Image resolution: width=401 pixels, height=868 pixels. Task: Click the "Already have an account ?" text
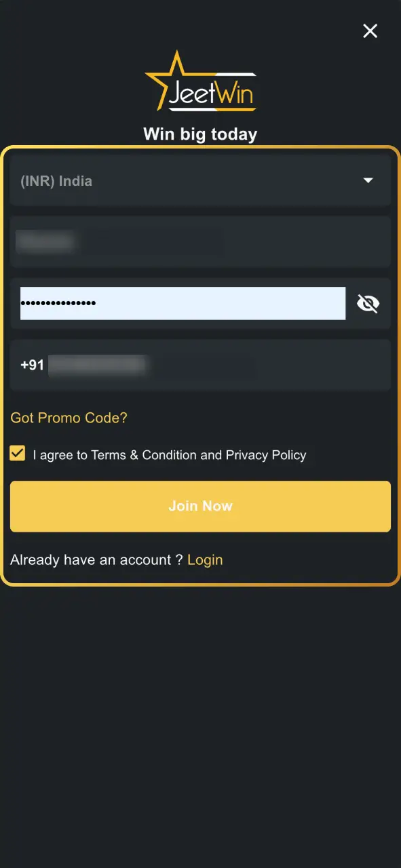[96, 559]
